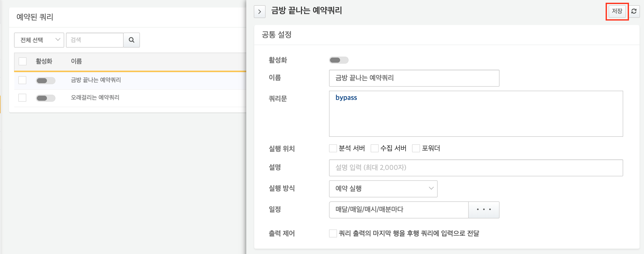Open the 실행 방식 예약 실행 dropdown
Screen dimensions: 644x254
tap(383, 189)
